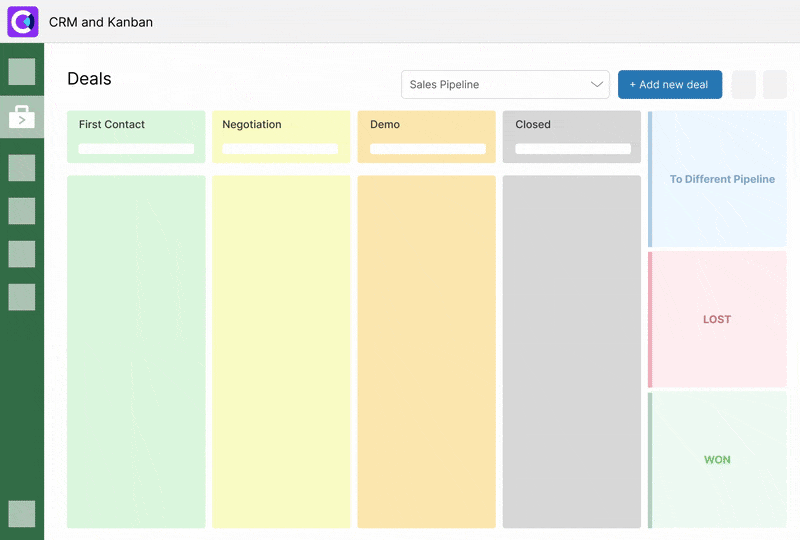Image resolution: width=800 pixels, height=540 pixels.
Task: Select the Closed stage header
Action: click(x=571, y=125)
